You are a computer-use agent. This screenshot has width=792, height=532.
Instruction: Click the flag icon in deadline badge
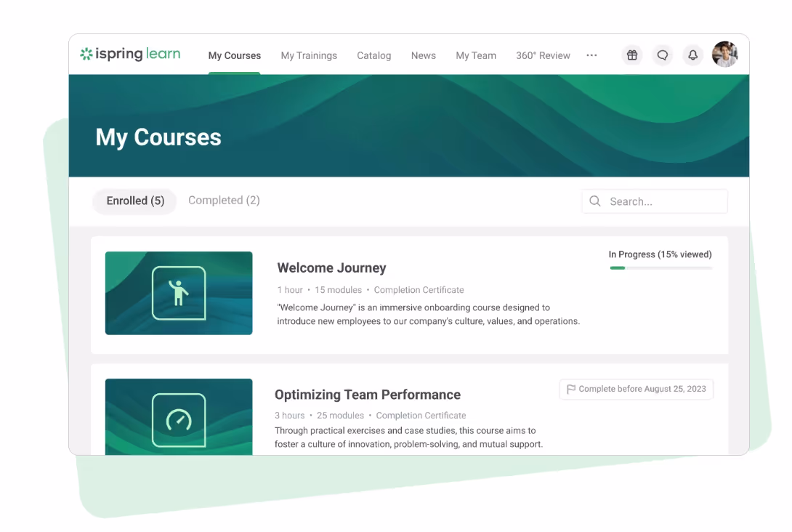(571, 389)
